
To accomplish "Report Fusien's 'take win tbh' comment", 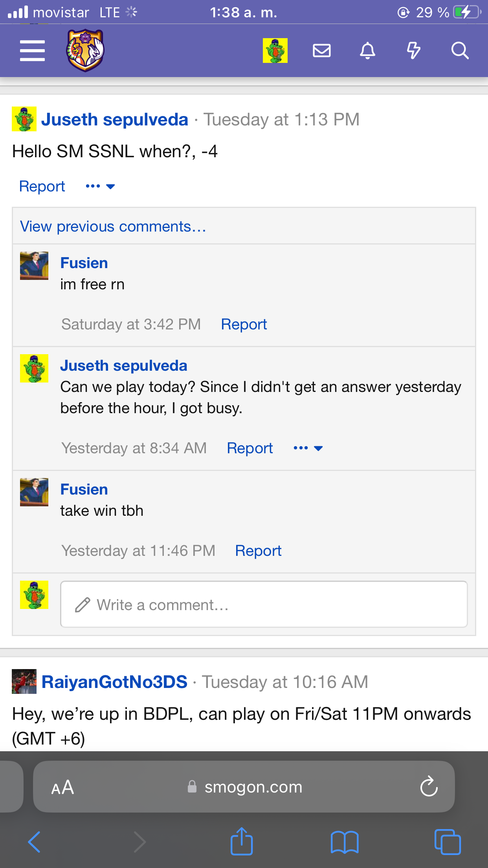I will 258,551.
